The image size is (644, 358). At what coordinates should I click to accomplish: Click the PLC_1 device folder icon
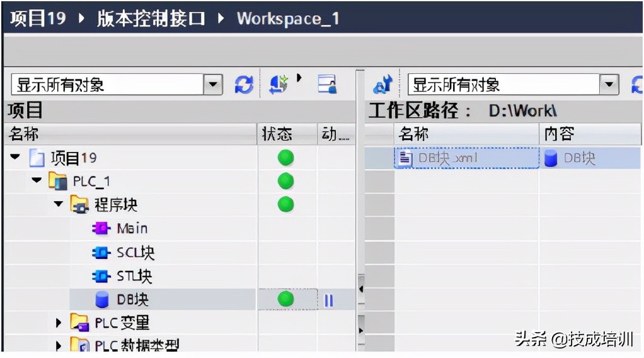58,181
